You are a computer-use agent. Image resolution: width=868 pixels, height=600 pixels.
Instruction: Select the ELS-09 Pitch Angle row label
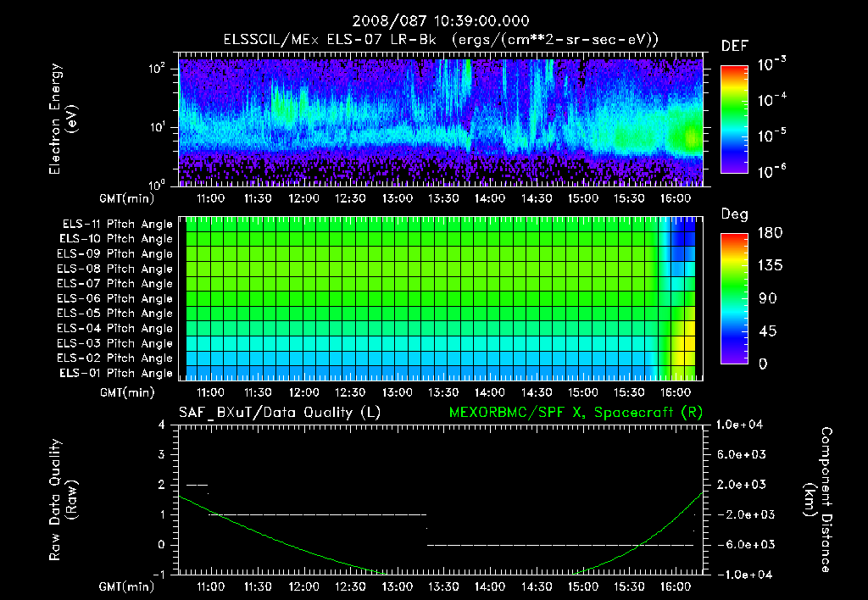(115, 254)
